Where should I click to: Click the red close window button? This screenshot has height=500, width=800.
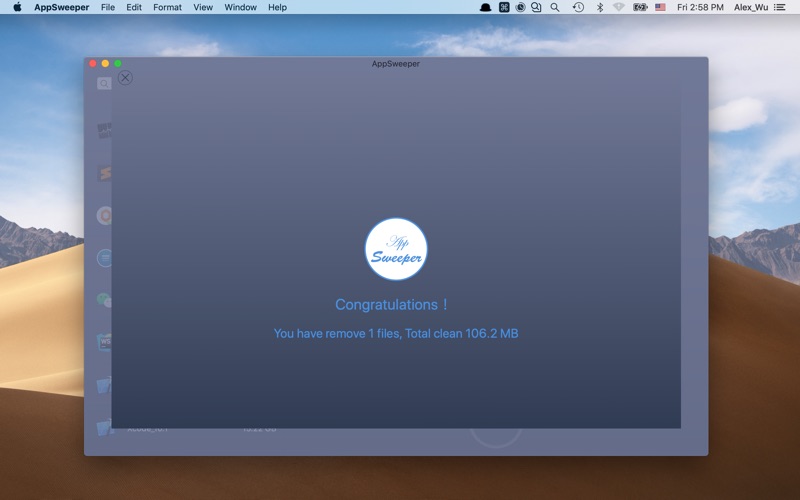(x=93, y=63)
